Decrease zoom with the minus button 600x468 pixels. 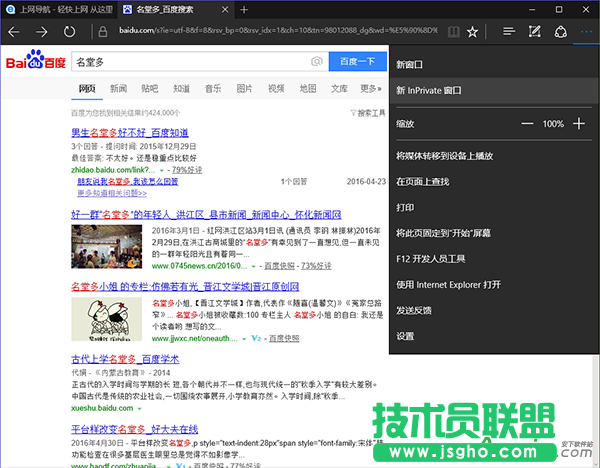[527, 124]
